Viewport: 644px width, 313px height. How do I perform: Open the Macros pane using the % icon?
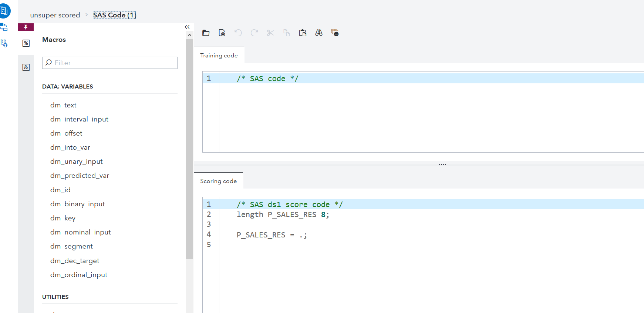[x=26, y=43]
